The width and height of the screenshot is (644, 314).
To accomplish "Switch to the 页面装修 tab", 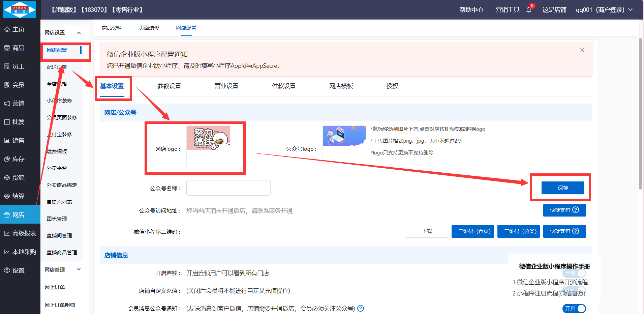I will (149, 28).
